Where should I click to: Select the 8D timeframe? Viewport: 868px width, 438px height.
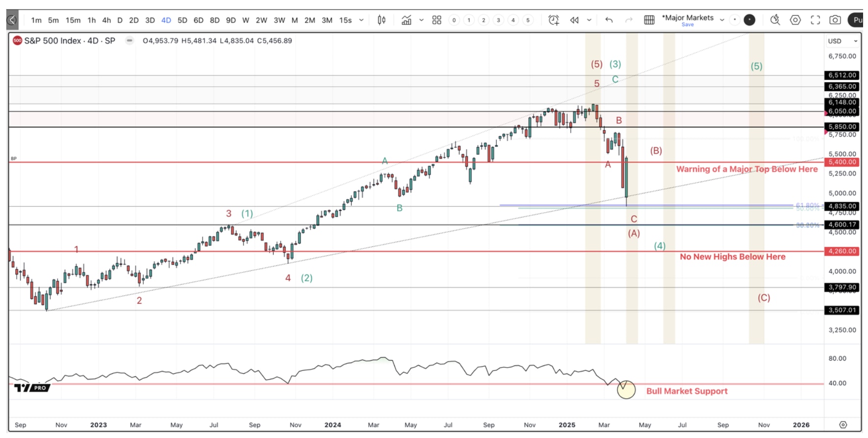[x=215, y=20]
